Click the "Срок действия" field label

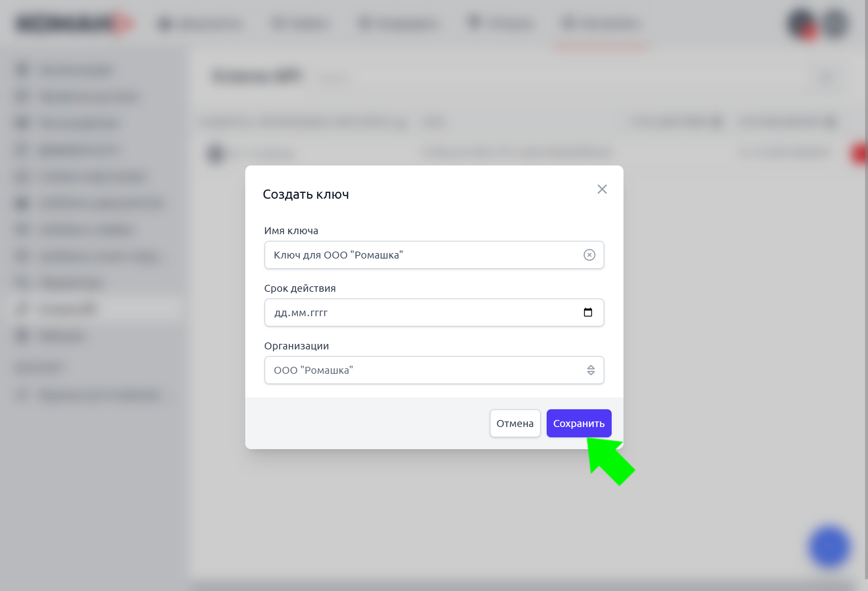click(x=300, y=288)
